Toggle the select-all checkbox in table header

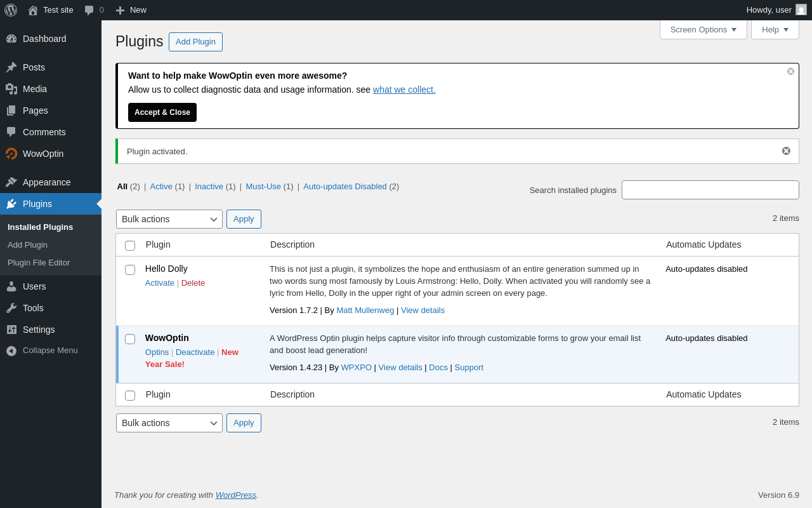tap(130, 246)
